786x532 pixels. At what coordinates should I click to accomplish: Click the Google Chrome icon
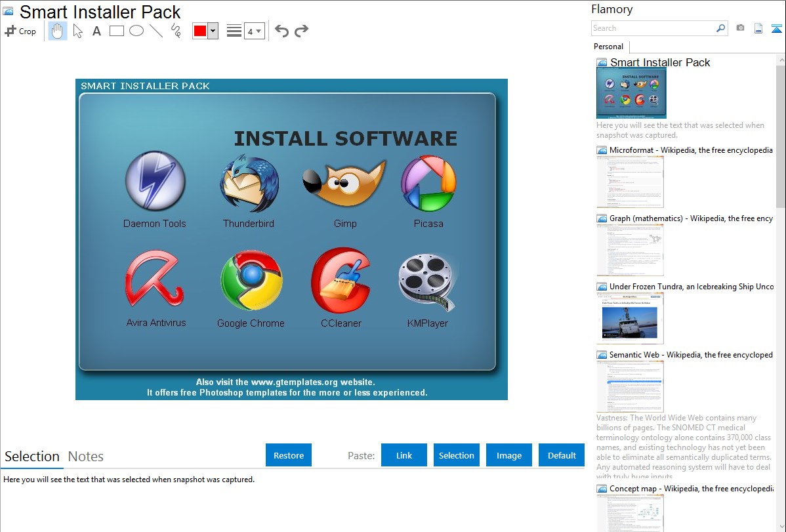pos(251,281)
